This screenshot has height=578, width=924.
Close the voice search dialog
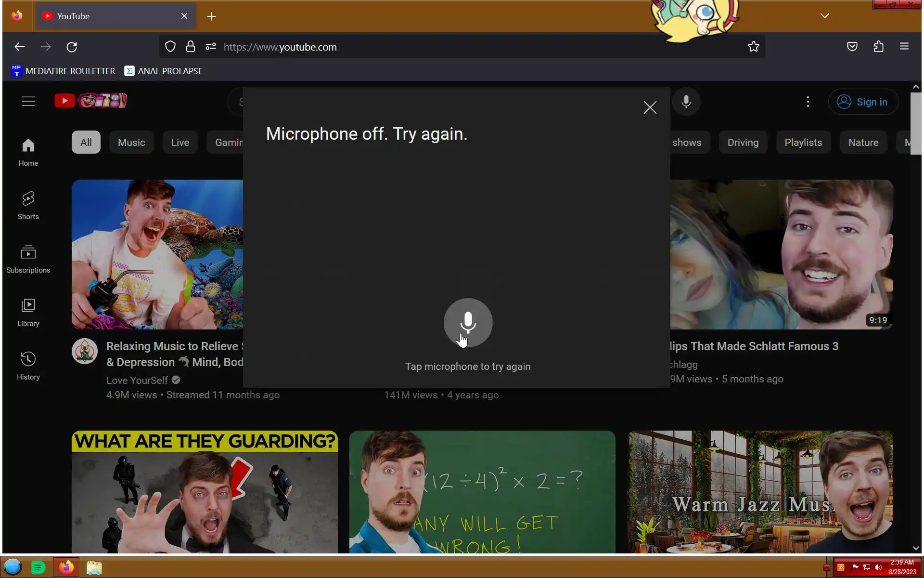tap(650, 107)
